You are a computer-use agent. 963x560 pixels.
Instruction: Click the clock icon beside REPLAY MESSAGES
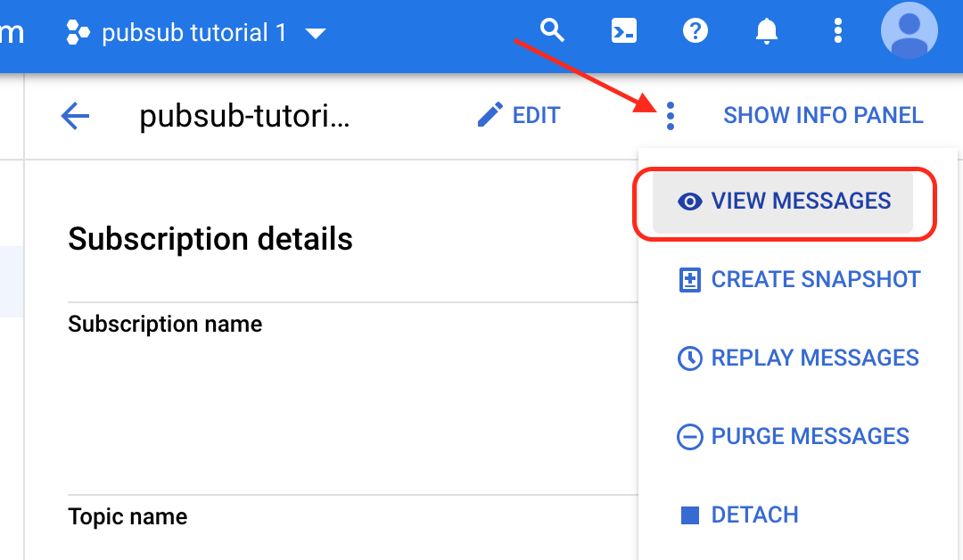(x=689, y=358)
